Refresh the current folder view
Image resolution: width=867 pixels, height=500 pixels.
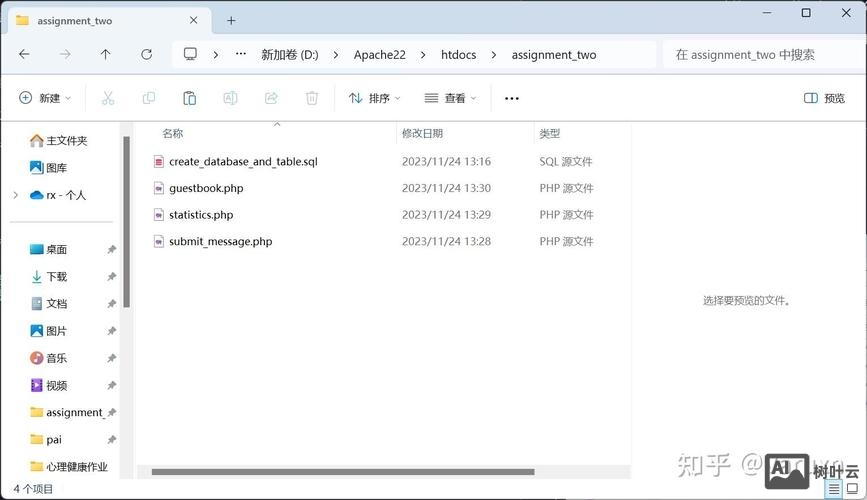pyautogui.click(x=147, y=54)
